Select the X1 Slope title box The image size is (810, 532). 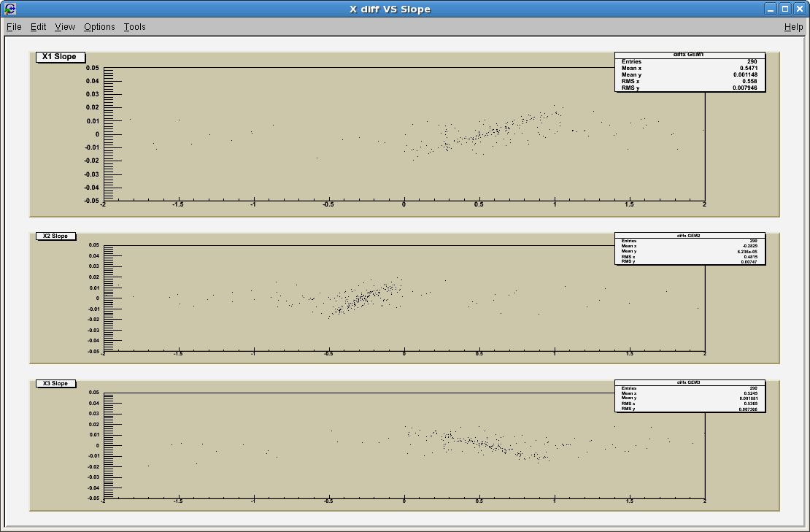tap(60, 57)
